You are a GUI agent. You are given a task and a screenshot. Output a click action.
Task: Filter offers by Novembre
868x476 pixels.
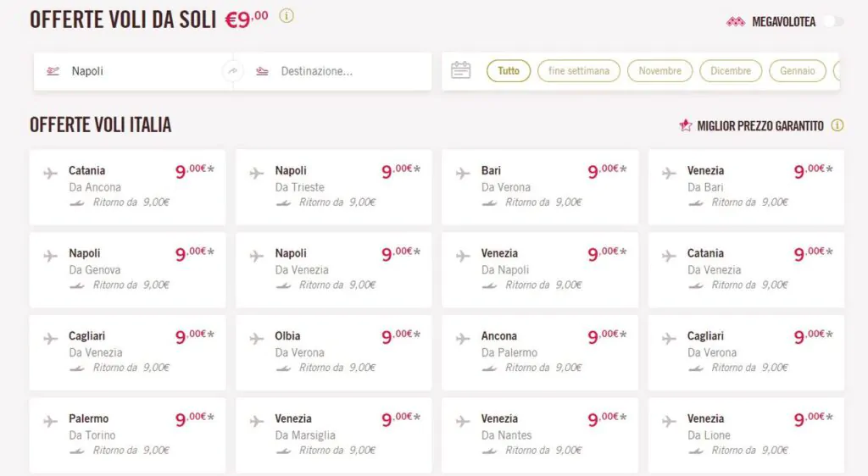pyautogui.click(x=659, y=71)
